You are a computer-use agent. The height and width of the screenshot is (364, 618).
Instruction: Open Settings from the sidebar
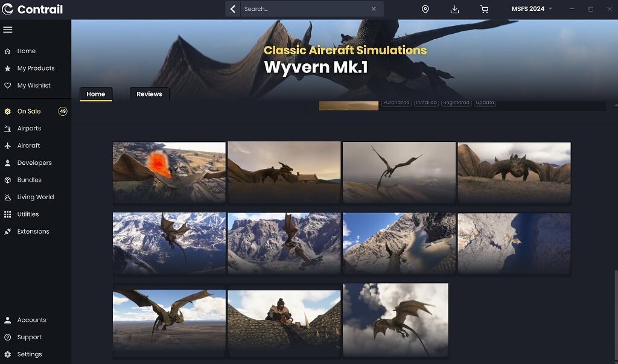[29, 354]
